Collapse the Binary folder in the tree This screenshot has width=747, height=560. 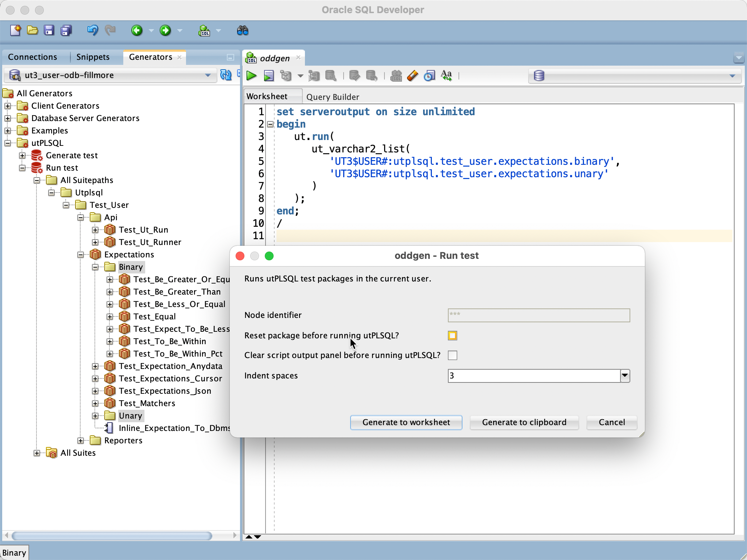pos(96,267)
